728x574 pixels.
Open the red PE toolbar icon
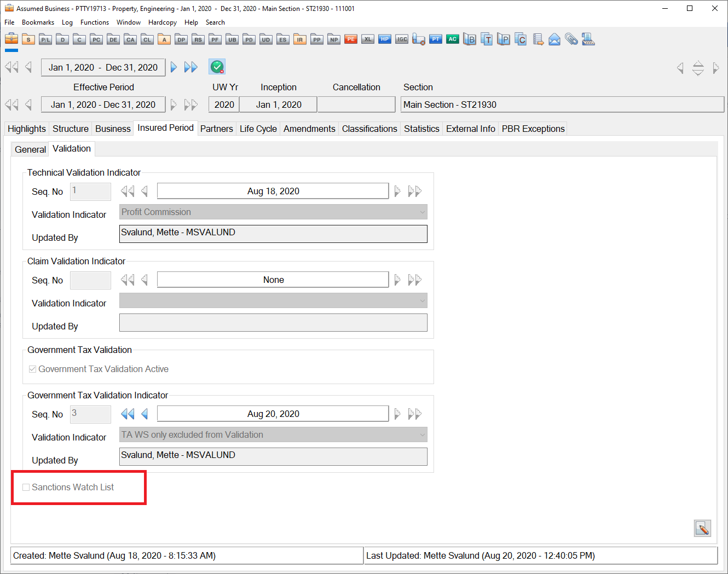pyautogui.click(x=351, y=39)
